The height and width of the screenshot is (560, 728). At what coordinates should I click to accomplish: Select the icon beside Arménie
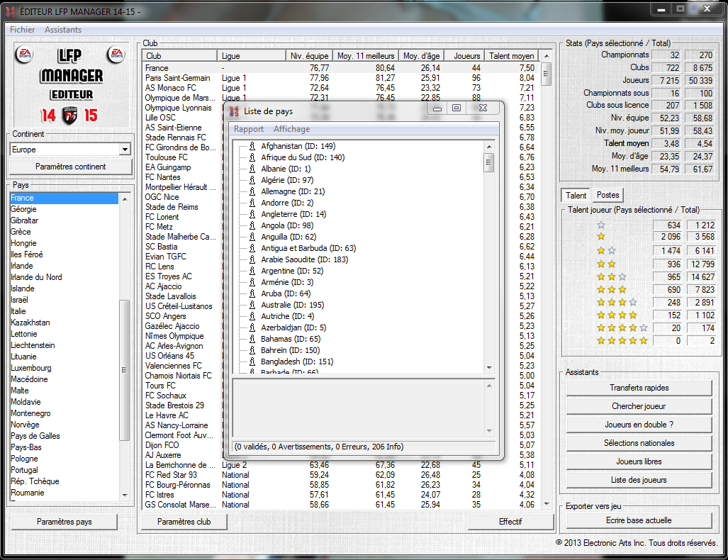(x=252, y=282)
